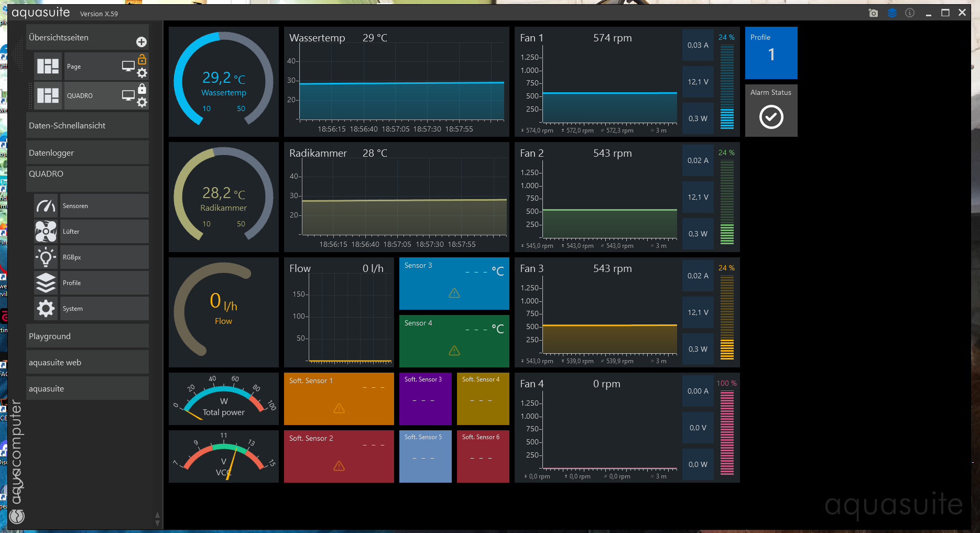Click the sidebar scroll down arrow

click(157, 523)
